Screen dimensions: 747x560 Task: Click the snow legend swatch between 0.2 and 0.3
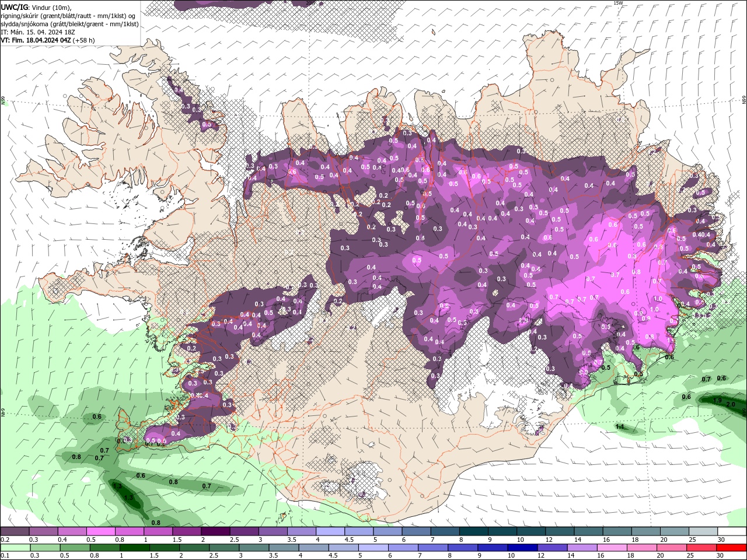coord(15,531)
